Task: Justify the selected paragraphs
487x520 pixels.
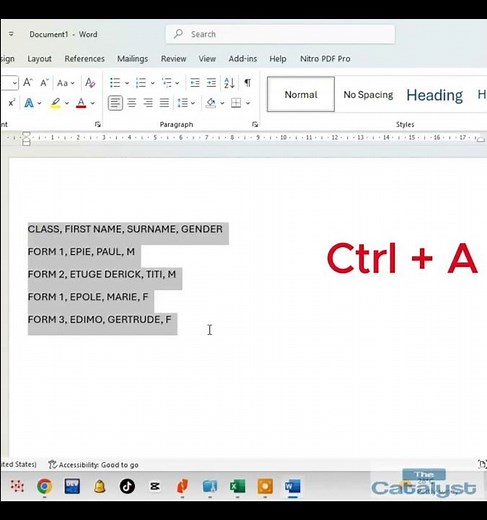Action: (164, 103)
